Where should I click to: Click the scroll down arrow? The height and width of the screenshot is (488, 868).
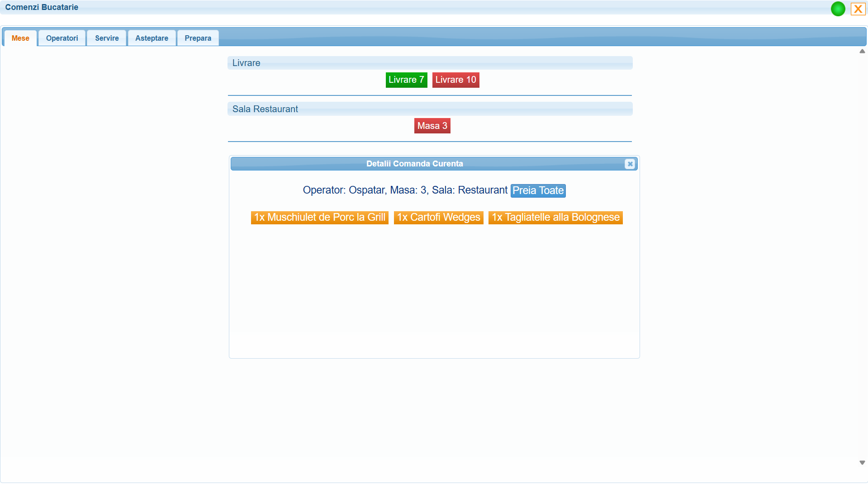tap(862, 462)
